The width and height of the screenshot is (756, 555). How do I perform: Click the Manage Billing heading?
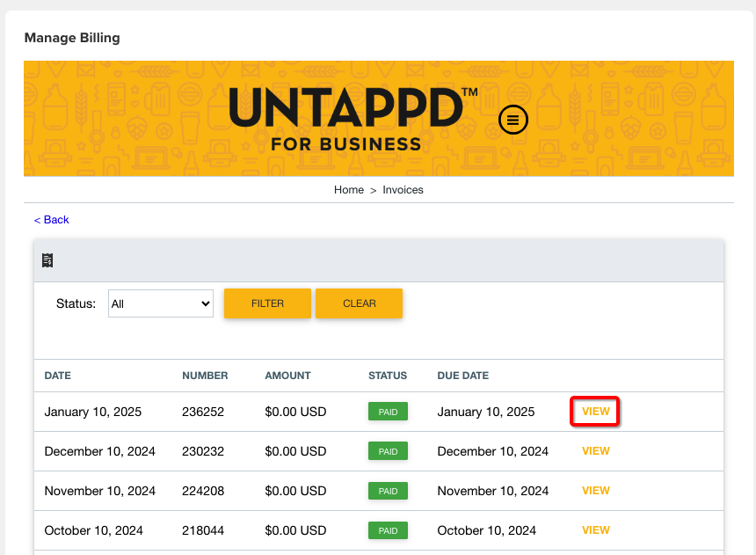[x=72, y=38]
